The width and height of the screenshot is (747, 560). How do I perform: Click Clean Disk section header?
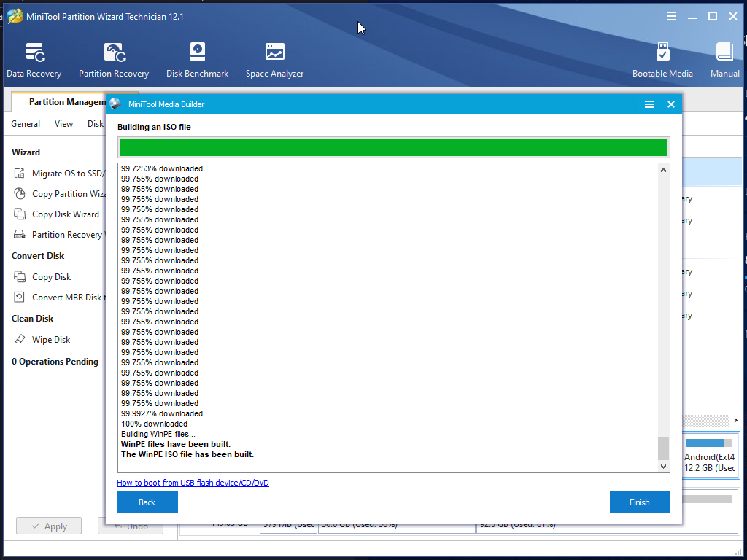tap(32, 319)
